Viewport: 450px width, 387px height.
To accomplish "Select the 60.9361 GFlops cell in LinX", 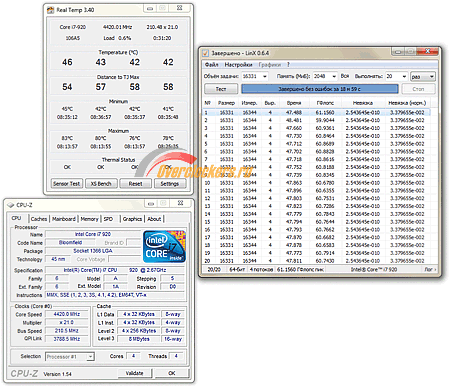I will [x=325, y=128].
